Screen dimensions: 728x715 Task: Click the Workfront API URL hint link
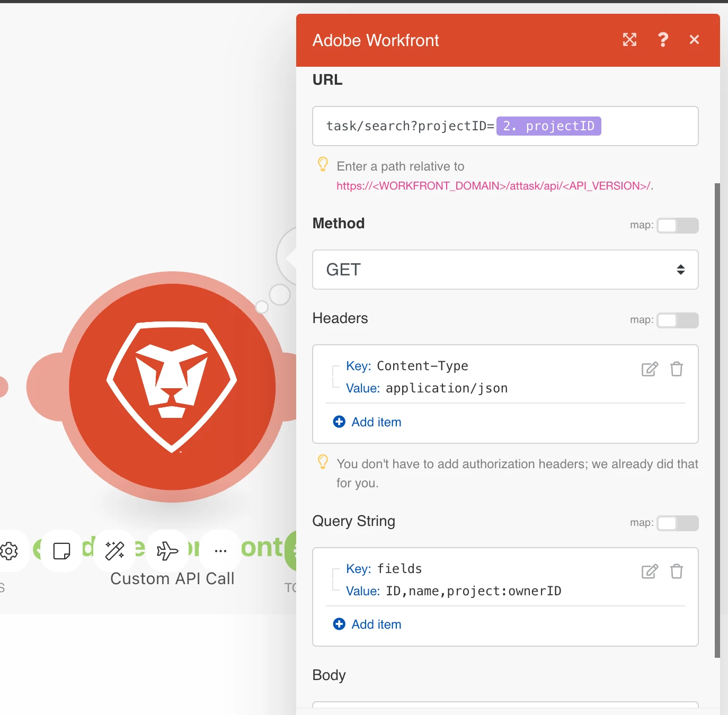click(x=494, y=186)
